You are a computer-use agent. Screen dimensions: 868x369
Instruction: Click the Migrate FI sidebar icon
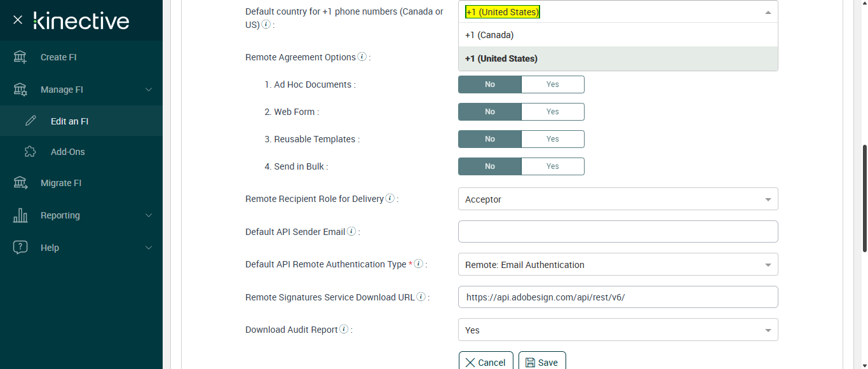(x=20, y=183)
